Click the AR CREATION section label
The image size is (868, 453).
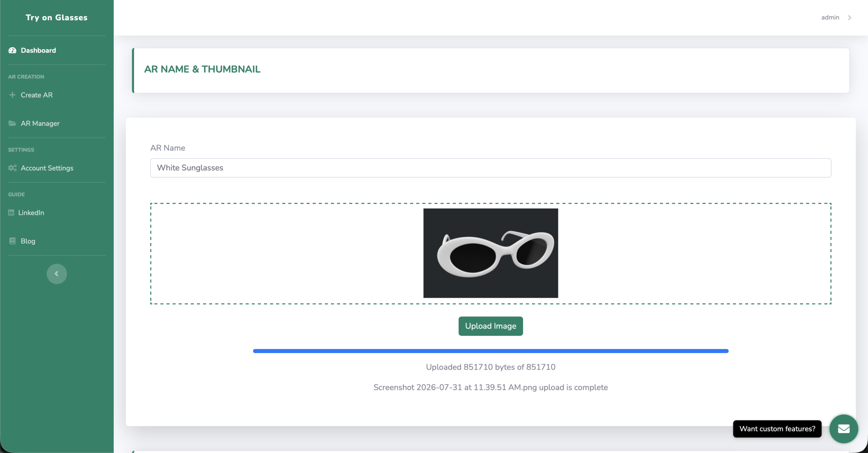click(x=26, y=77)
